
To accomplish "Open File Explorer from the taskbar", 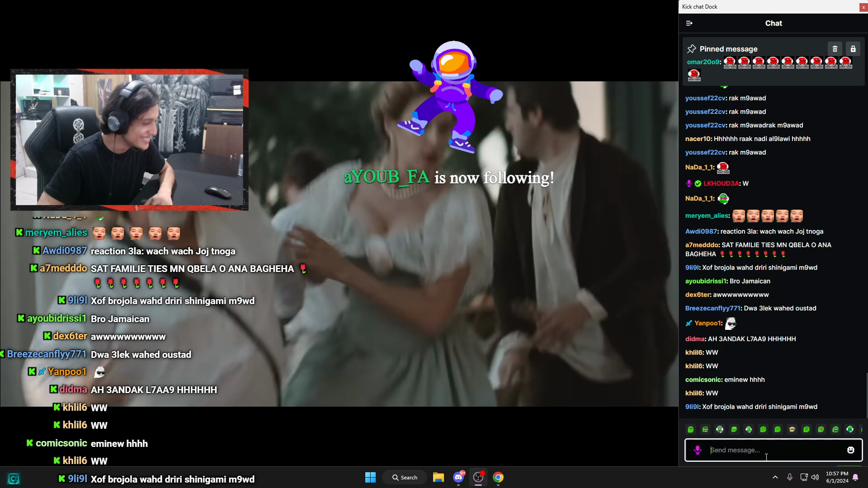I will pos(438,477).
